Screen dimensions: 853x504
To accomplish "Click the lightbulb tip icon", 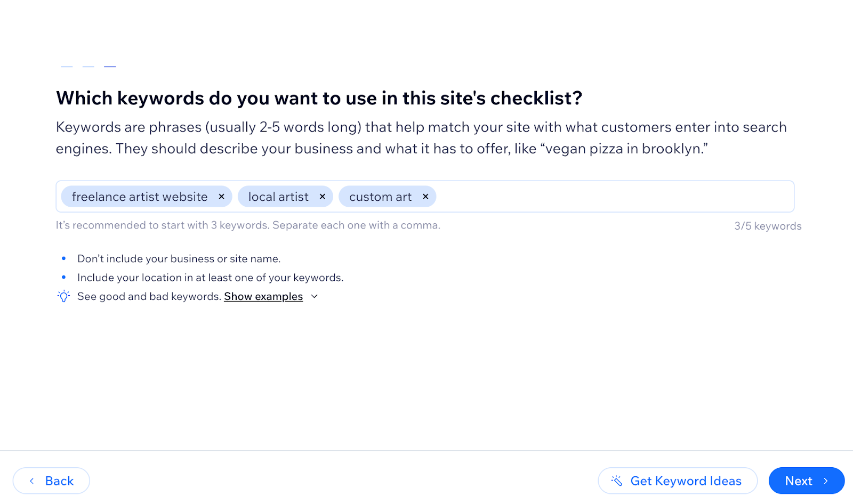I will pyautogui.click(x=63, y=296).
